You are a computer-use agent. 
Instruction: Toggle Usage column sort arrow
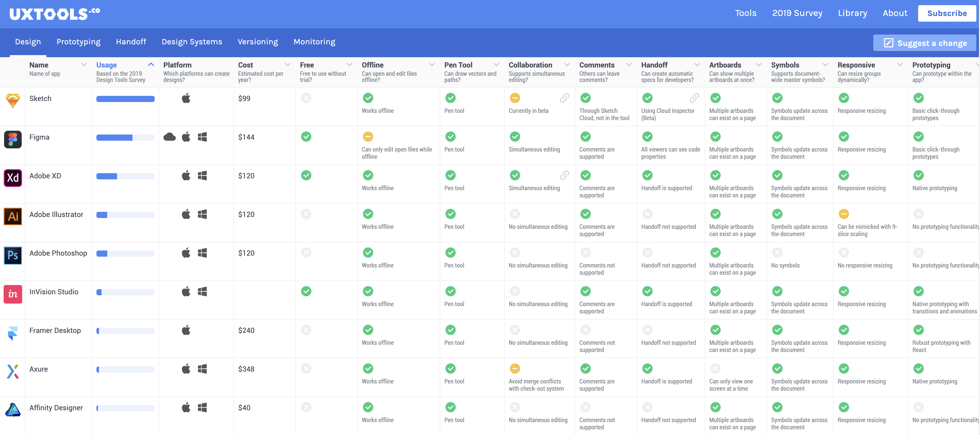point(151,64)
